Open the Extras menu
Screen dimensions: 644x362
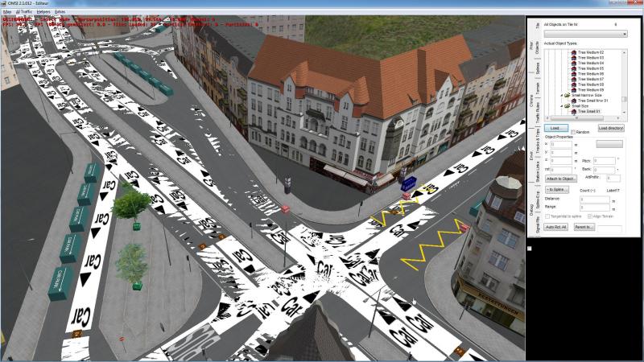click(60, 12)
